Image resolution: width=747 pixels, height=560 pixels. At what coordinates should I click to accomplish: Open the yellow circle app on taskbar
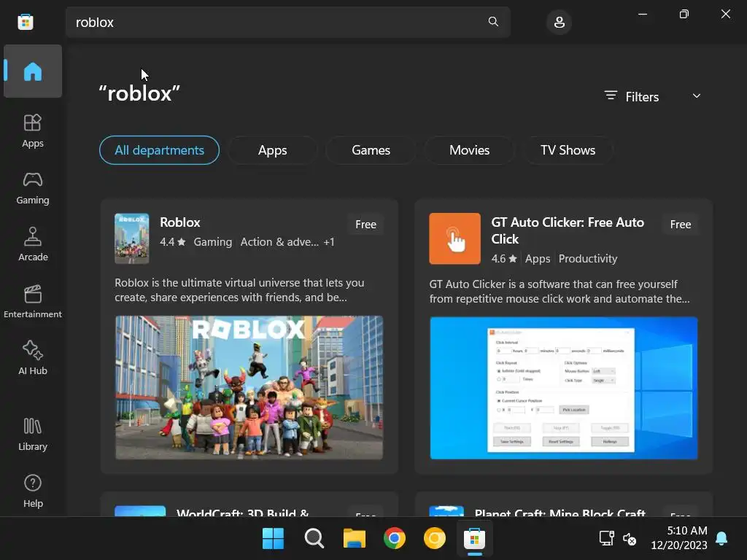pyautogui.click(x=435, y=539)
